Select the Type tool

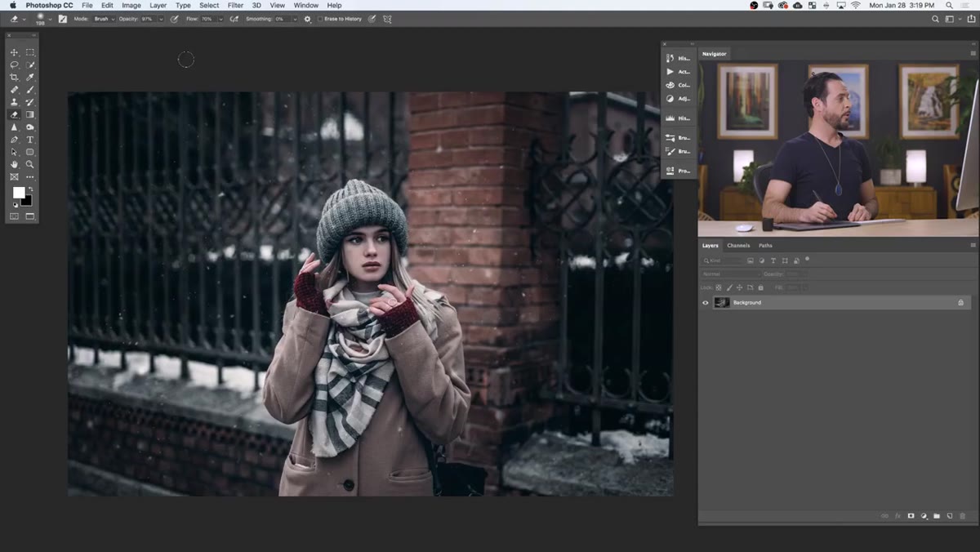click(x=30, y=140)
